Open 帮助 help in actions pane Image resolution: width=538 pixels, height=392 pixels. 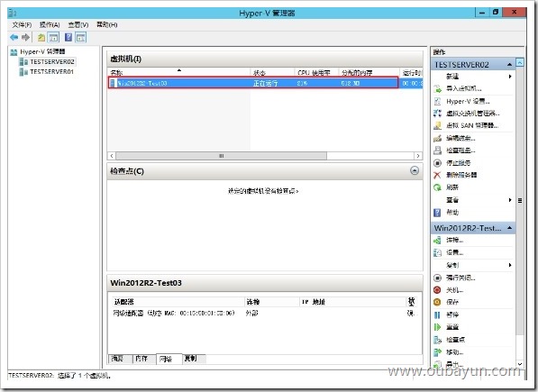(x=451, y=213)
